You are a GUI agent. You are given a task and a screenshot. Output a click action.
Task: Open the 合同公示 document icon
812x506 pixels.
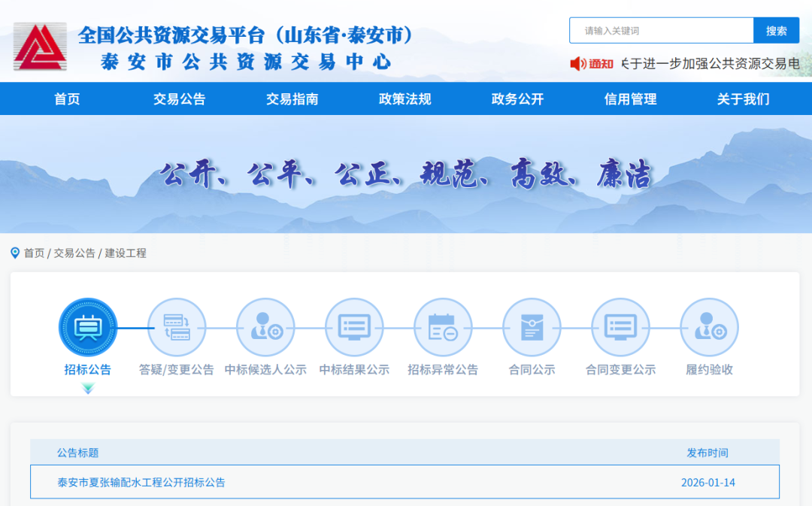(532, 327)
